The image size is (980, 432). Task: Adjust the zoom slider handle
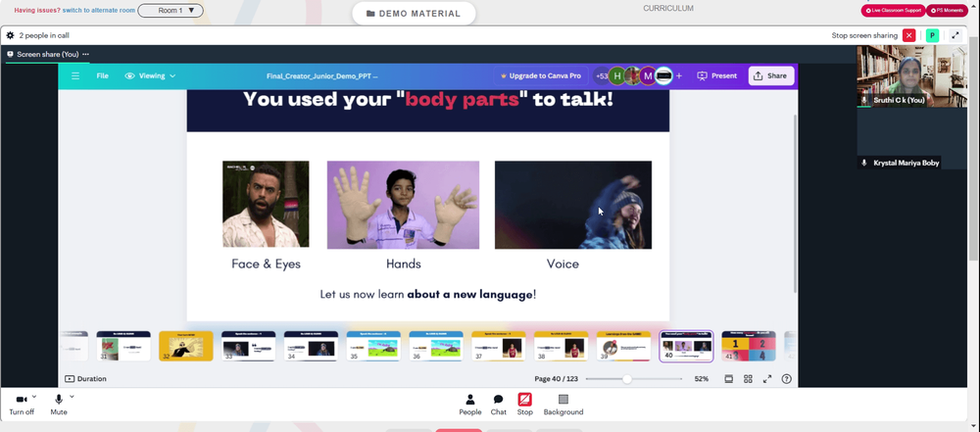(x=627, y=379)
